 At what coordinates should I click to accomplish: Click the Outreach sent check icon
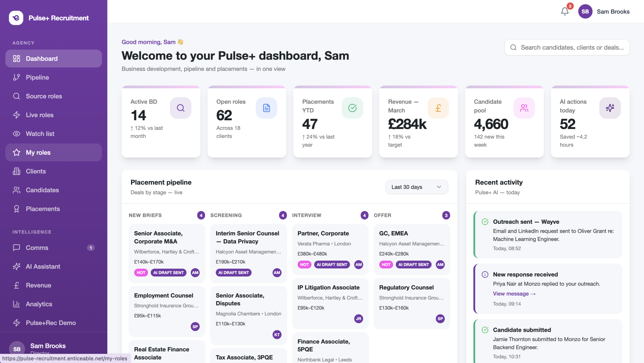[485, 222]
